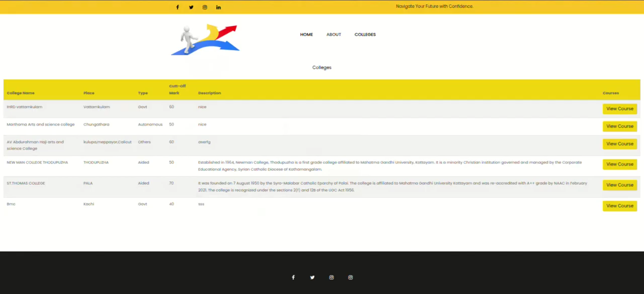
Task: Select the NEW MAN COLLEGE THODUPUZHA name
Action: [x=37, y=162]
